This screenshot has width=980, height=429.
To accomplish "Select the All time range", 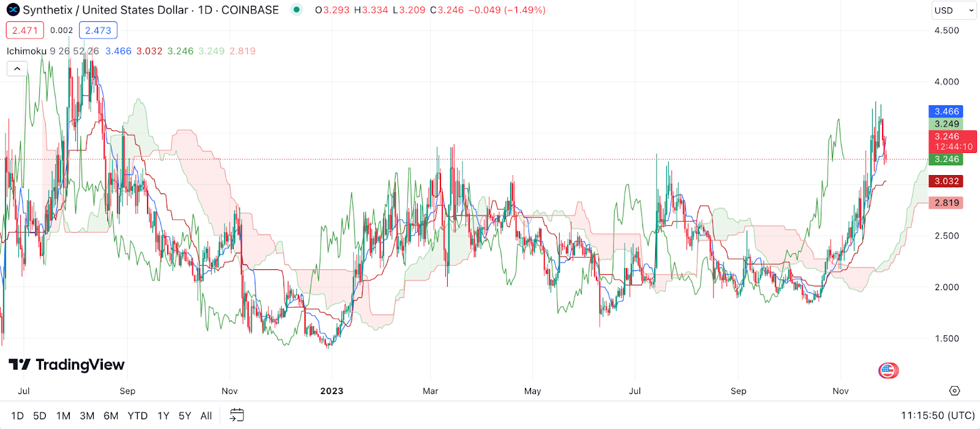I will click(x=206, y=416).
